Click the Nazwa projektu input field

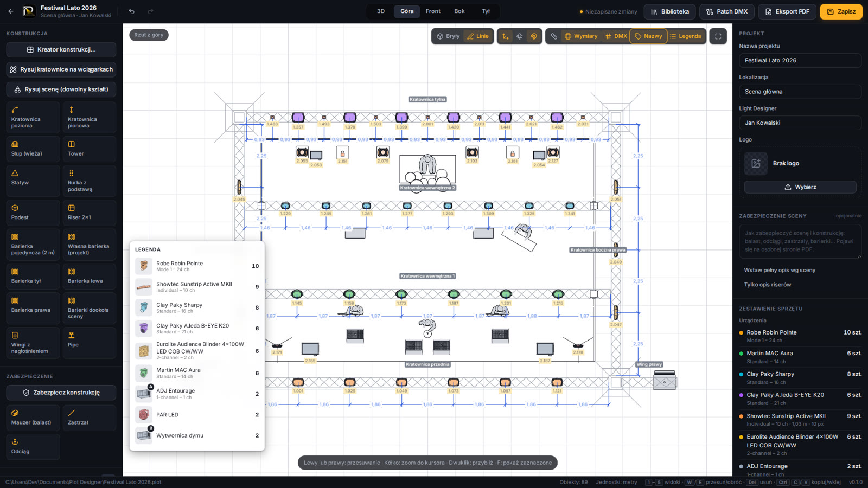[800, 60]
